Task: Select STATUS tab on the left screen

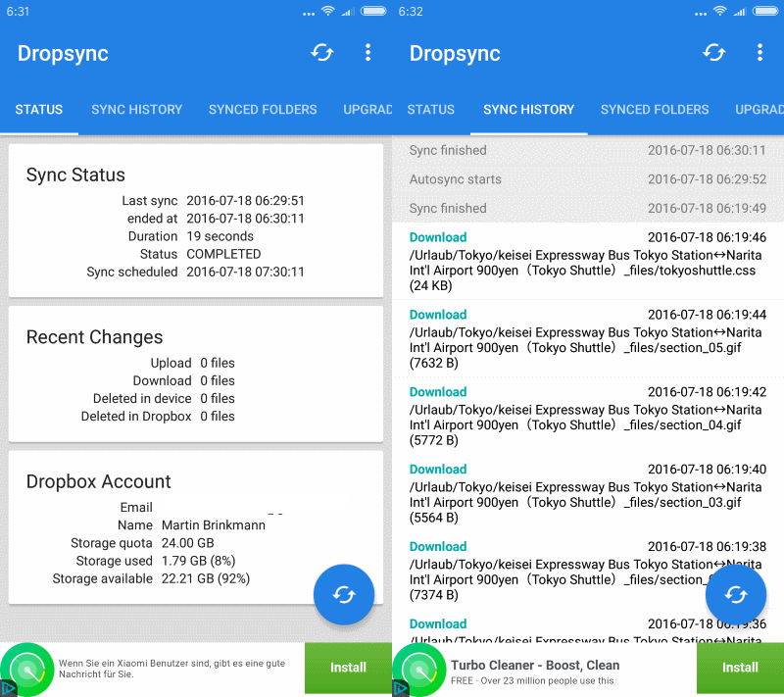Action: 39,110
